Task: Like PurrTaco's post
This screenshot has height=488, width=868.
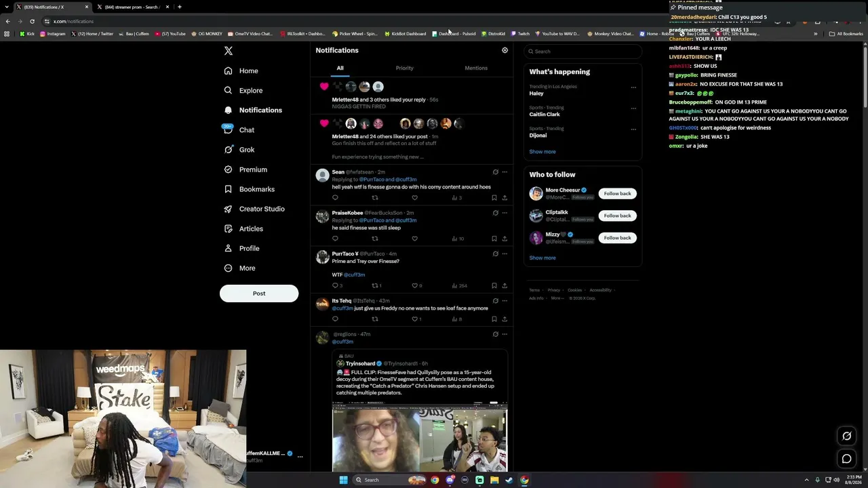Action: click(x=415, y=285)
